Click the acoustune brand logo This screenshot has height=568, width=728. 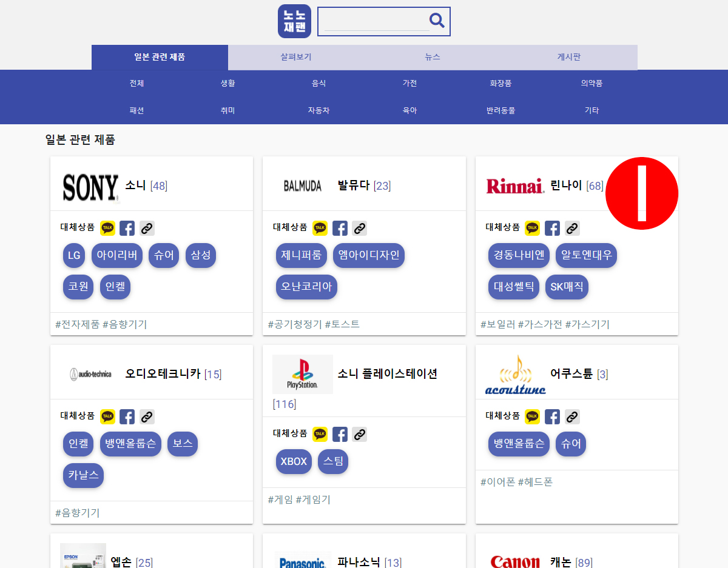[x=515, y=374]
